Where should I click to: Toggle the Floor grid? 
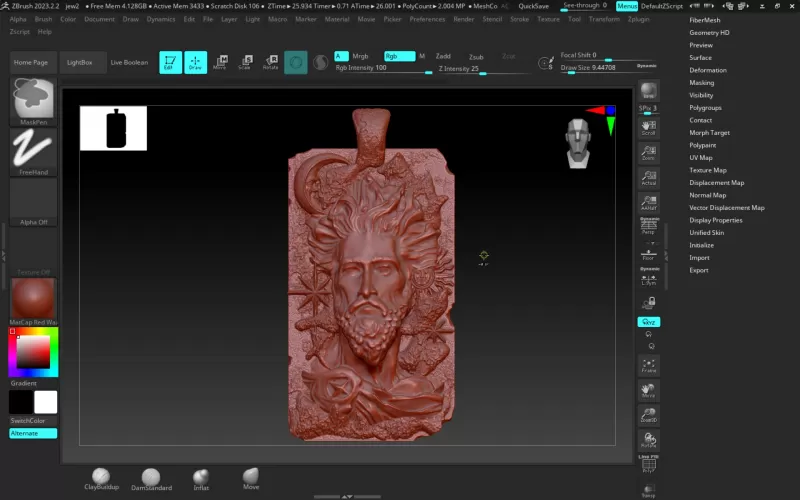(648, 254)
